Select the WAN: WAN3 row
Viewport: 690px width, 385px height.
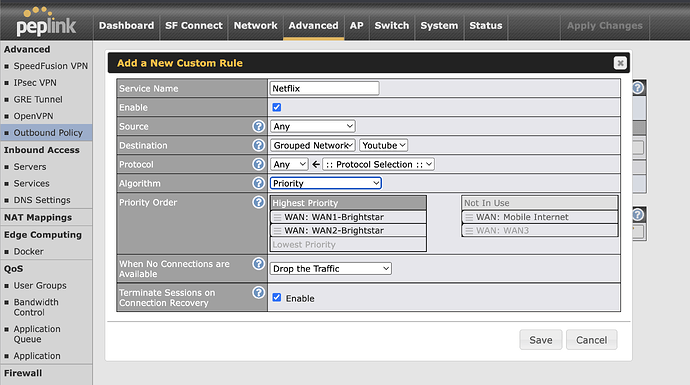tap(540, 231)
